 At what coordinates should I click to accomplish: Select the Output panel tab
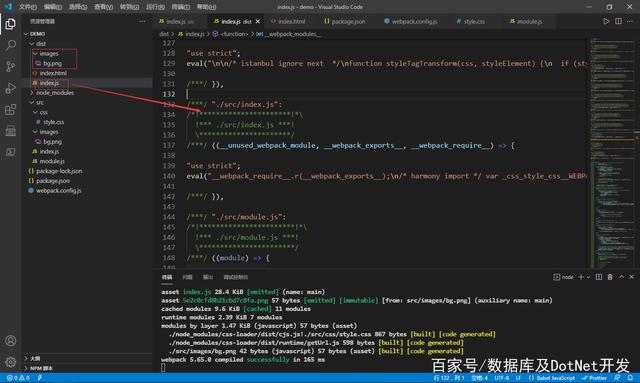pyautogui.click(x=208, y=277)
